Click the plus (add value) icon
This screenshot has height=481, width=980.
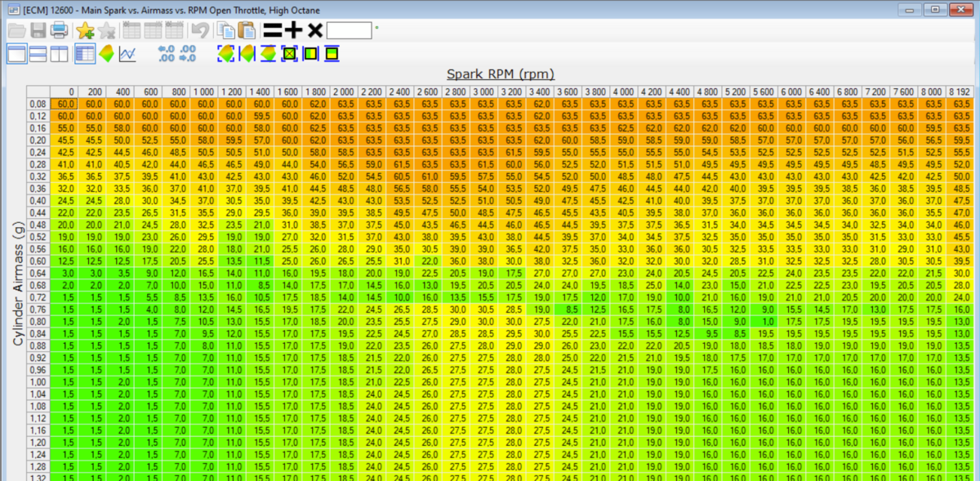tap(293, 31)
